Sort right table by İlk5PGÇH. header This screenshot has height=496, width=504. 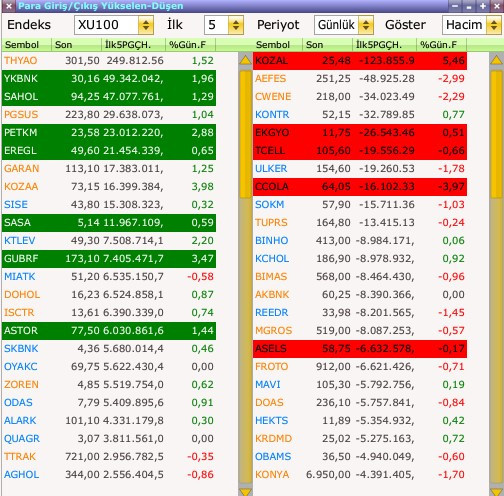[x=384, y=45]
